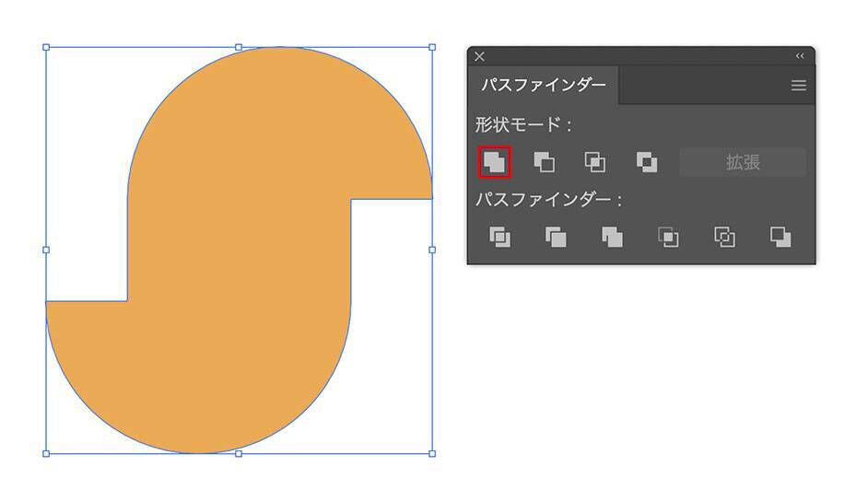Apply Exclude shape mode

coord(647,163)
